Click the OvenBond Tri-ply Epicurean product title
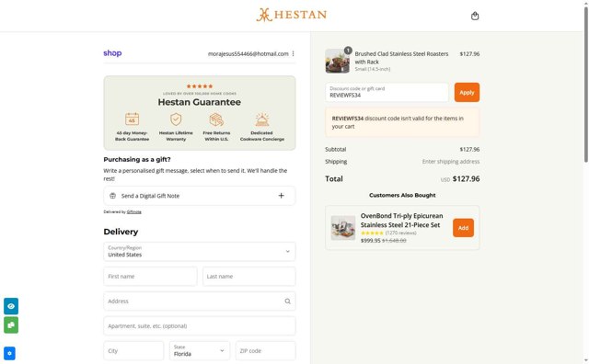589x364 pixels. 401,221
